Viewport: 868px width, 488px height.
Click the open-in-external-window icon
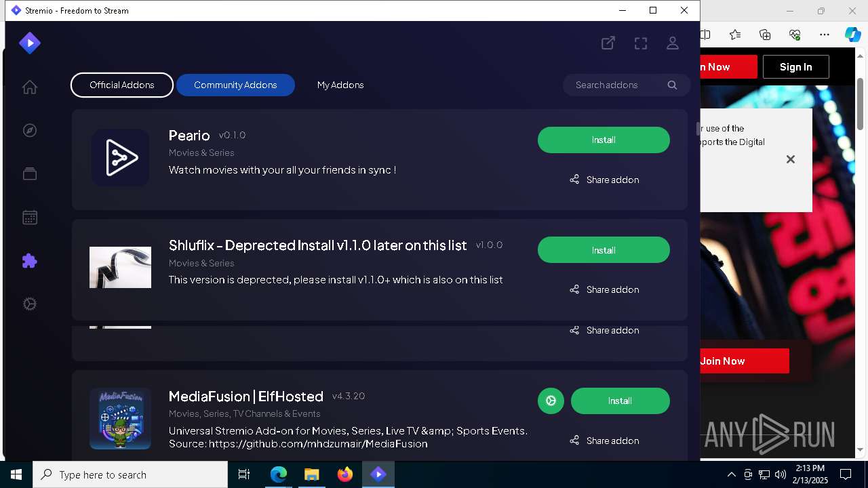click(x=608, y=43)
